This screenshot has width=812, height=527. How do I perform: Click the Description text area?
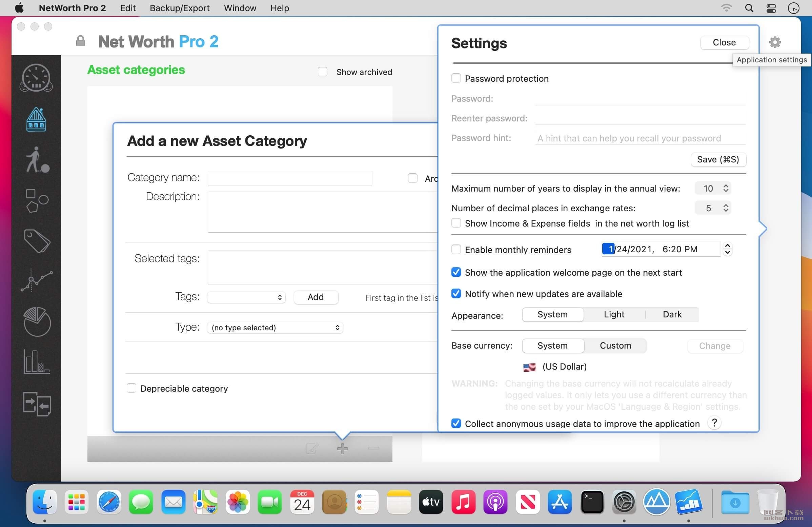(x=322, y=212)
